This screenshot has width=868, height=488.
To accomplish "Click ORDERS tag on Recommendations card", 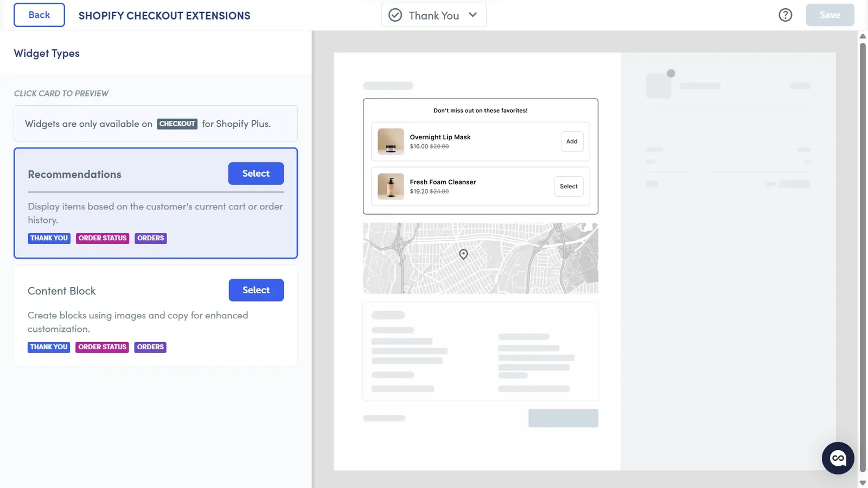I will tap(150, 238).
